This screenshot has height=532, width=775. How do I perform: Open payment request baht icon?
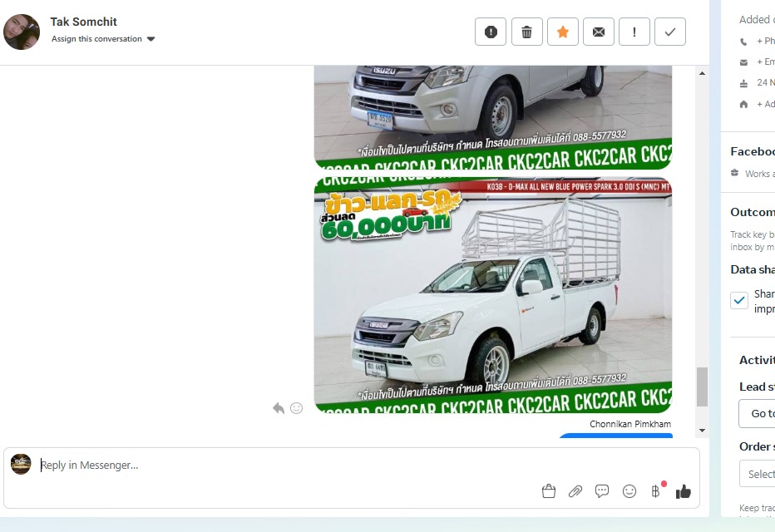point(656,491)
